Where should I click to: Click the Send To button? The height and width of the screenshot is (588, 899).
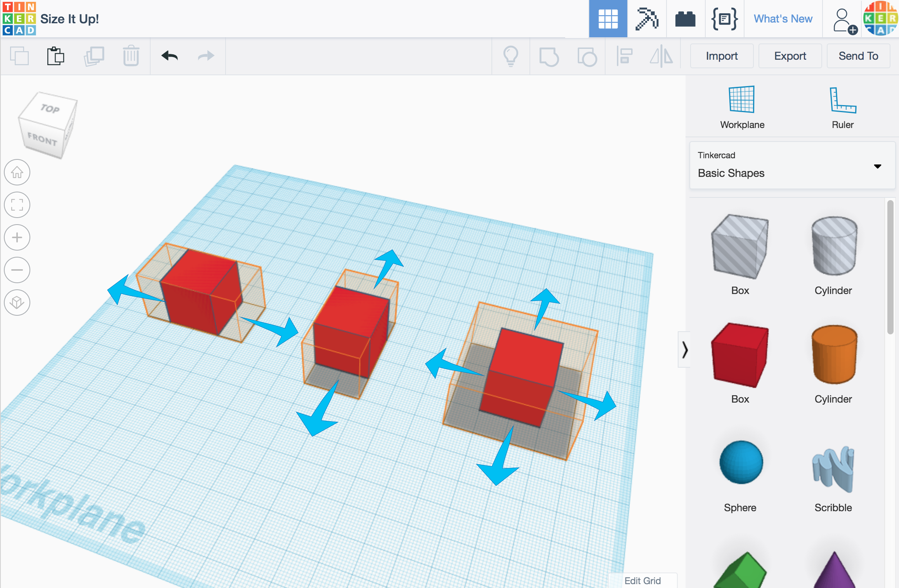(858, 56)
